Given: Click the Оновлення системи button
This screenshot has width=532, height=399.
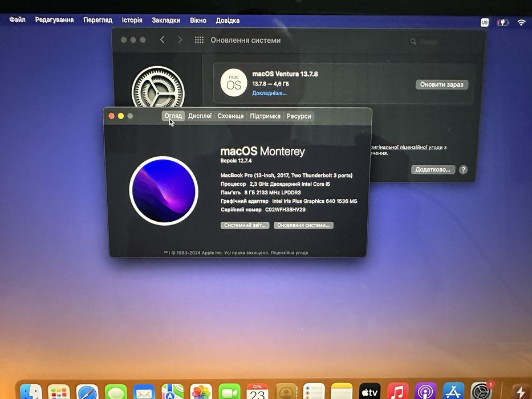Looking at the screenshot, I should tap(303, 225).
